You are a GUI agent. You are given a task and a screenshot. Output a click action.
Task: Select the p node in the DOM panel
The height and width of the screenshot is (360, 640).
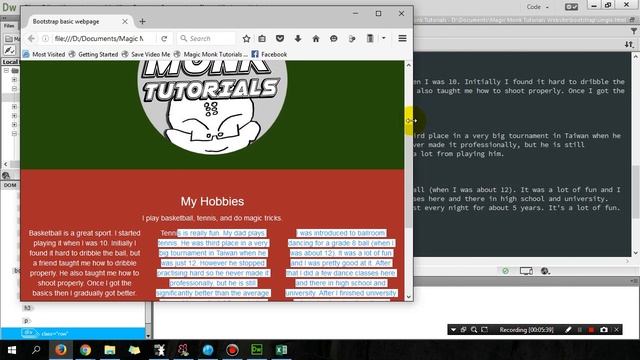(27, 321)
